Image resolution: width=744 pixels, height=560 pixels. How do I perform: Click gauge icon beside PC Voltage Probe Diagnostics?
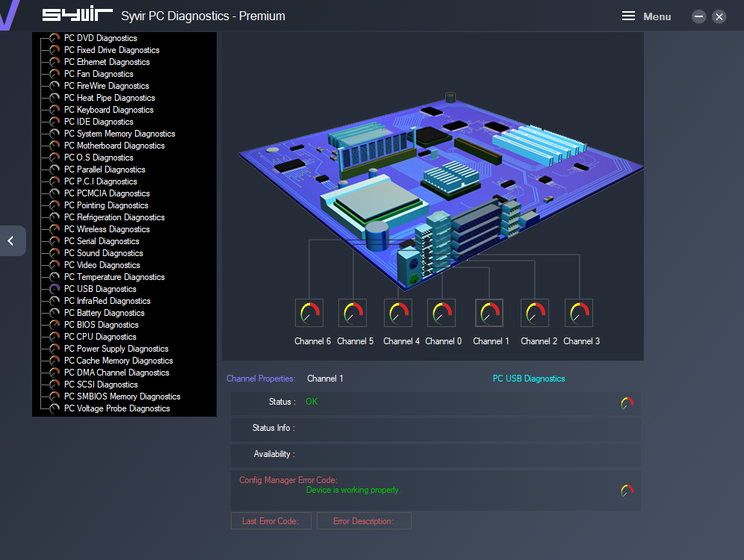tap(55, 408)
